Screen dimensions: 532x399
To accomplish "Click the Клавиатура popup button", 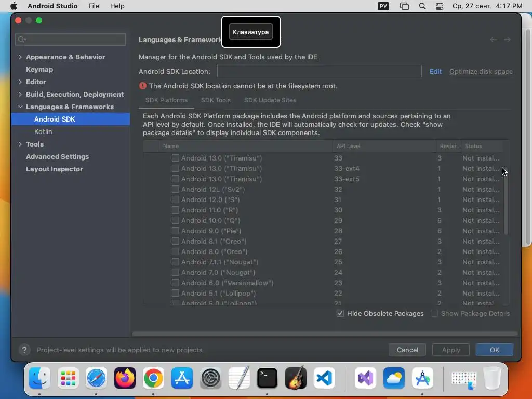I will [x=251, y=32].
